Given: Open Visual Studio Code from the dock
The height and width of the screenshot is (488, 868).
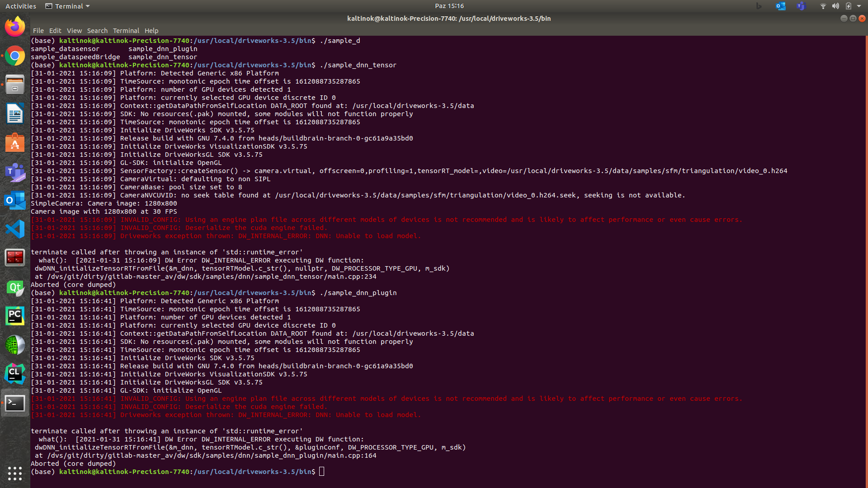Looking at the screenshot, I should point(15,229).
